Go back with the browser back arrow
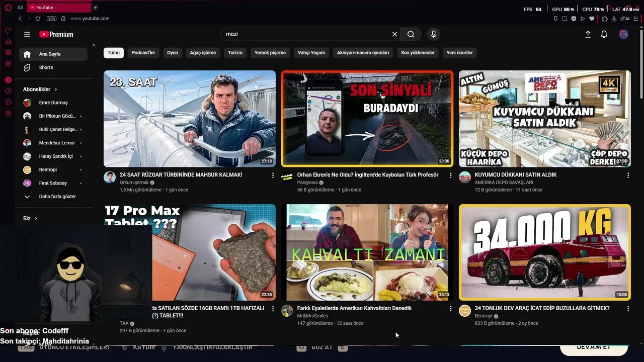 point(20,19)
